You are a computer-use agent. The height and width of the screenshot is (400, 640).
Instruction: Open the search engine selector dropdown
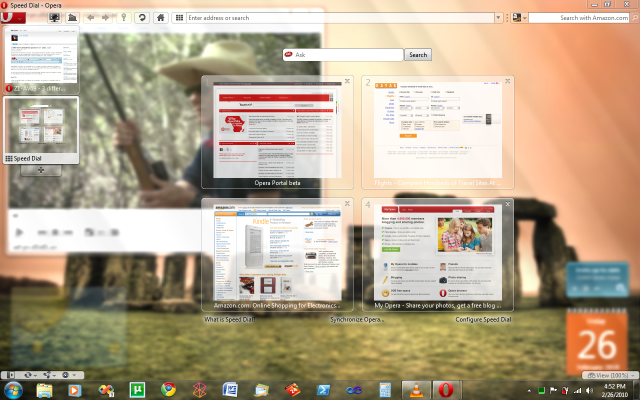[x=519, y=18]
